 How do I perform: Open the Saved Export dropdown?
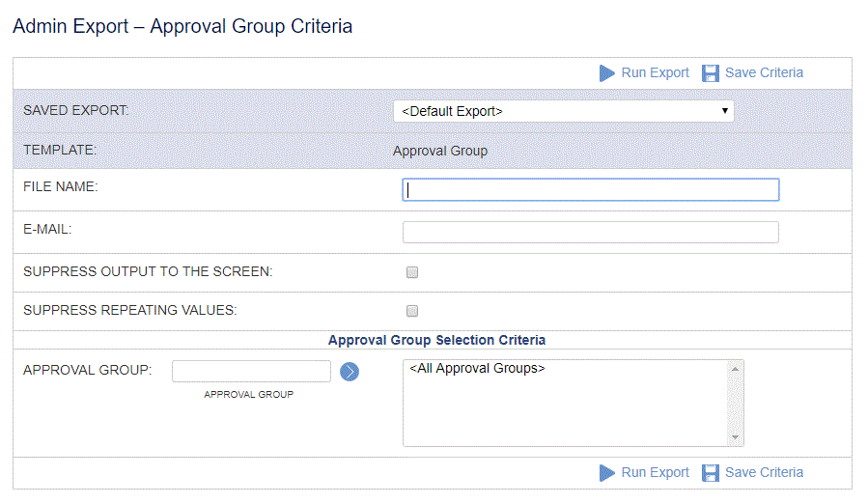[x=564, y=111]
